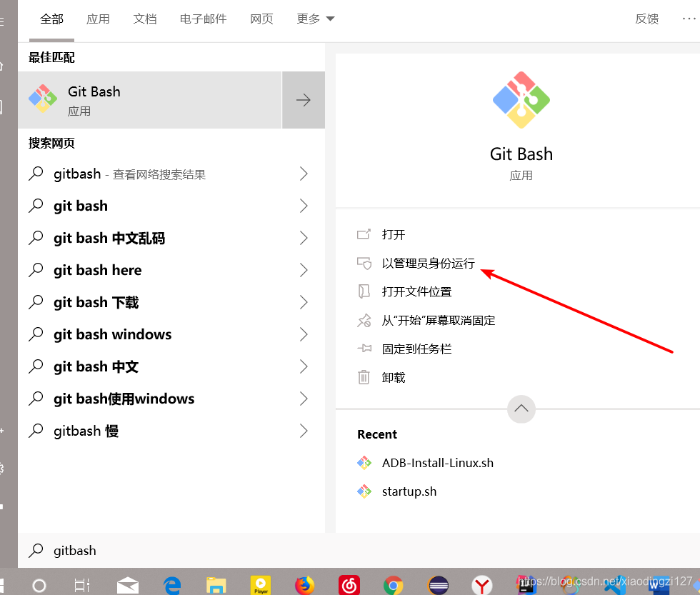
Task: Click the open file location icon
Action: tap(364, 291)
